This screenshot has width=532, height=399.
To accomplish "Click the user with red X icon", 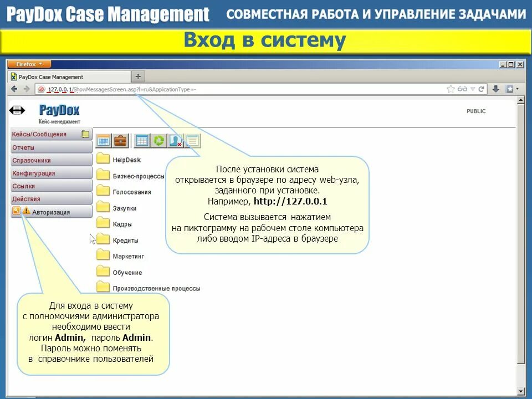I will coord(176,140).
